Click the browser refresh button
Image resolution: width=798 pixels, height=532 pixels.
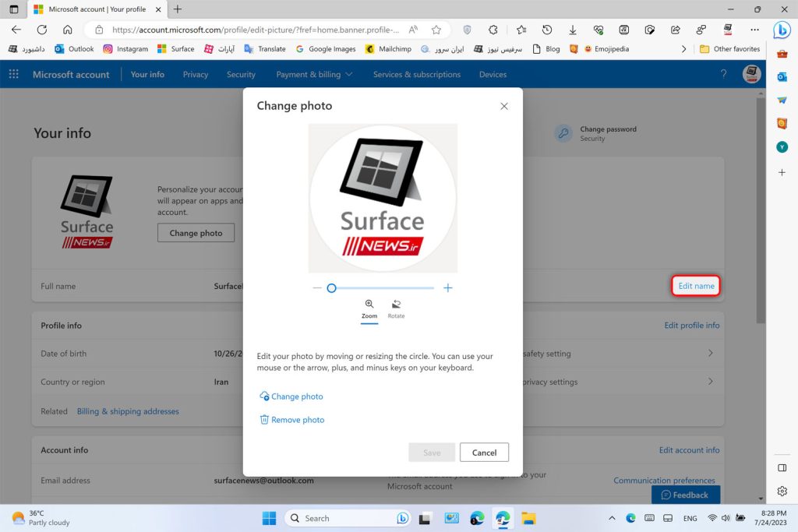pyautogui.click(x=42, y=30)
